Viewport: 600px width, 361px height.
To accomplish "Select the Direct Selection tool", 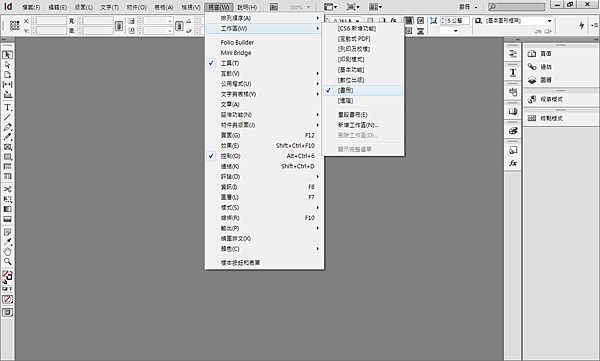I will point(7,65).
